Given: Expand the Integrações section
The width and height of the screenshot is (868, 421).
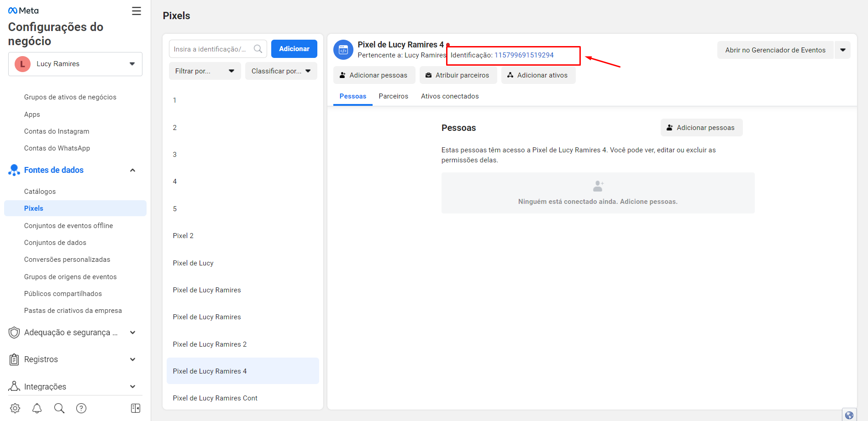Looking at the screenshot, I should pyautogui.click(x=132, y=387).
